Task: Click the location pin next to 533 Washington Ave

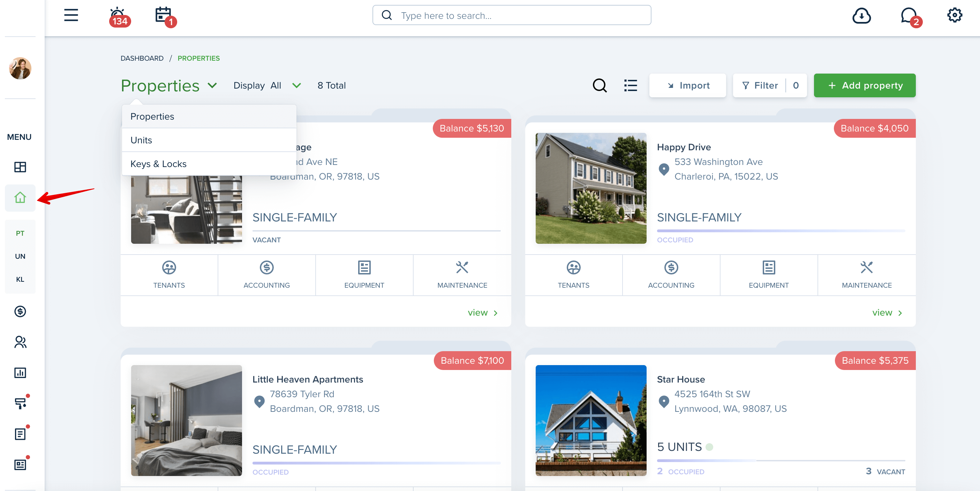Action: pos(663,169)
